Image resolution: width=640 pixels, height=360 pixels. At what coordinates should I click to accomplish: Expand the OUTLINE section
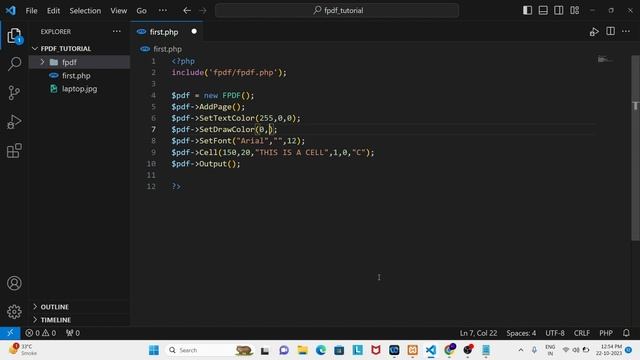pyautogui.click(x=54, y=307)
